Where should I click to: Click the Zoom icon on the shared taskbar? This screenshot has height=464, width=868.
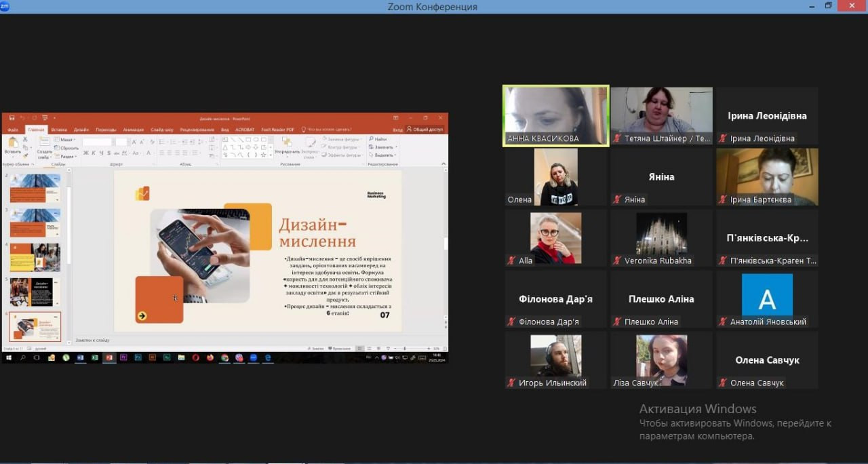(253, 357)
